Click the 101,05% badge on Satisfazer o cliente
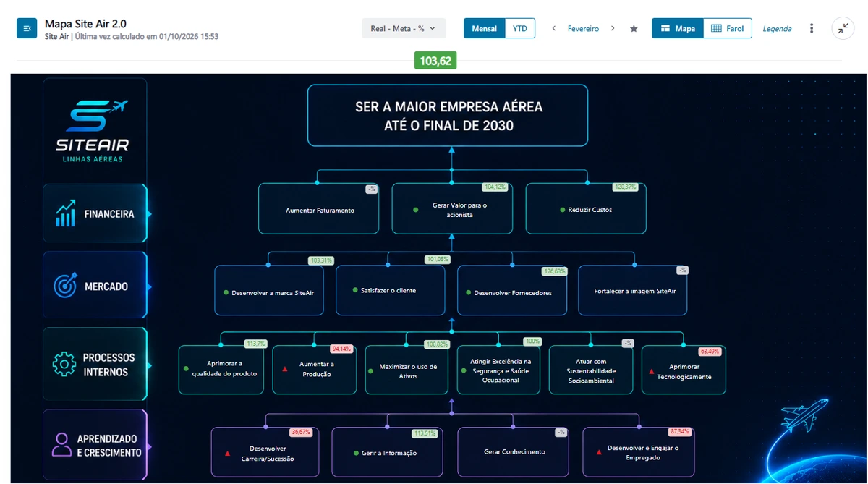 [x=438, y=259]
